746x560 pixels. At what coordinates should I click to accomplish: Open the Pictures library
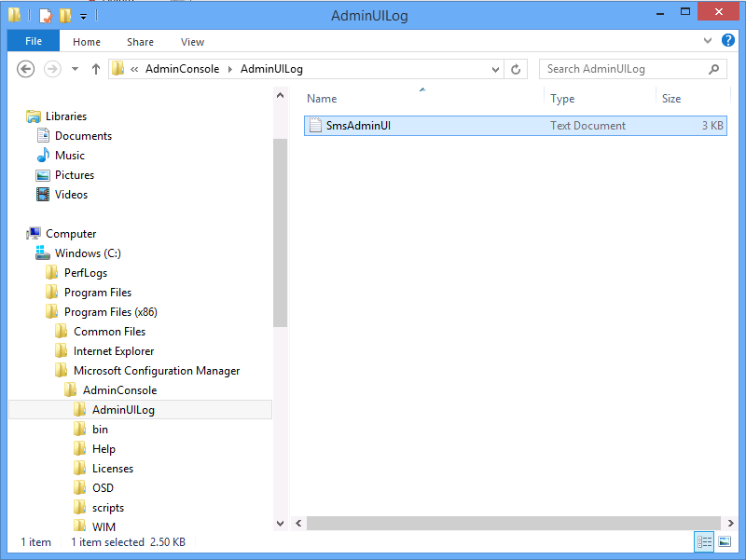click(75, 175)
